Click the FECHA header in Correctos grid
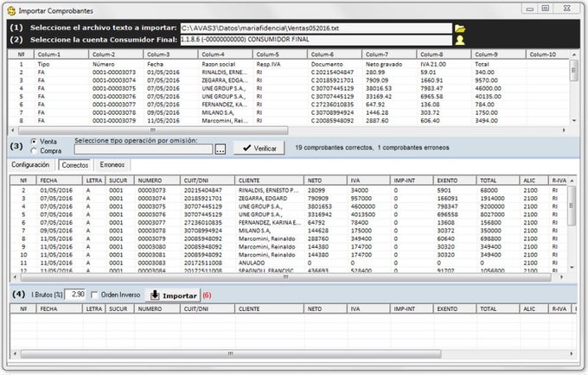 click(60, 181)
